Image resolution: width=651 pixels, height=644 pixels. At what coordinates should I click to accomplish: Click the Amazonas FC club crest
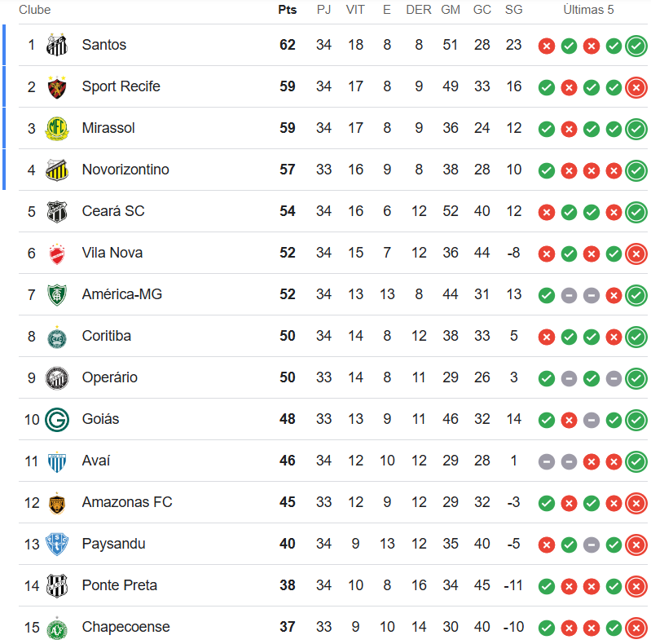56,502
